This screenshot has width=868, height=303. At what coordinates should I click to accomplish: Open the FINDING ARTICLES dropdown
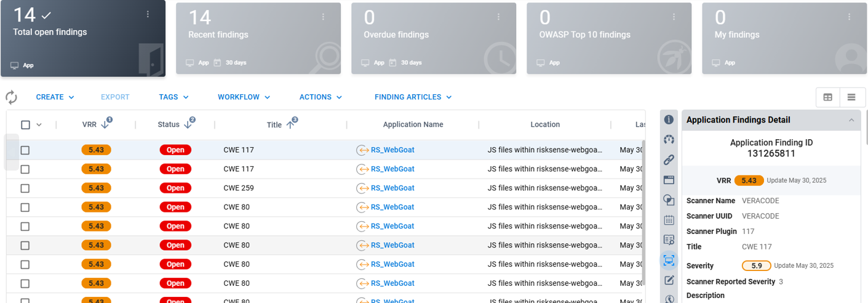(x=413, y=97)
